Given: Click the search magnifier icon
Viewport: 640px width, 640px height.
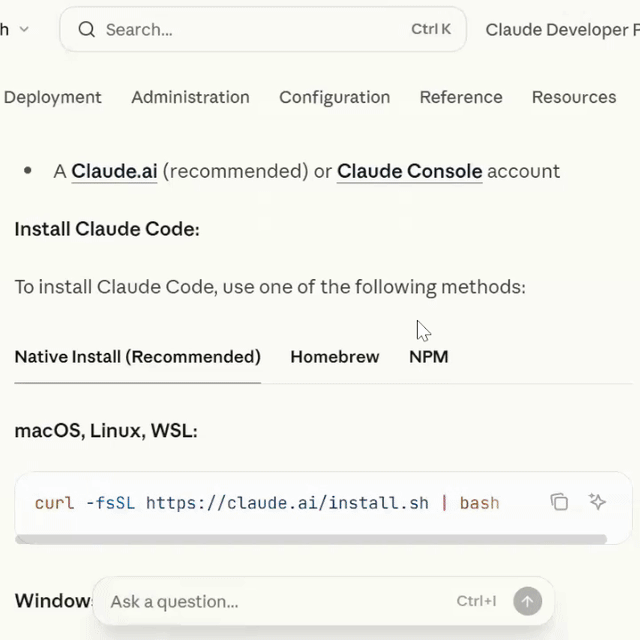Looking at the screenshot, I should tap(87, 29).
